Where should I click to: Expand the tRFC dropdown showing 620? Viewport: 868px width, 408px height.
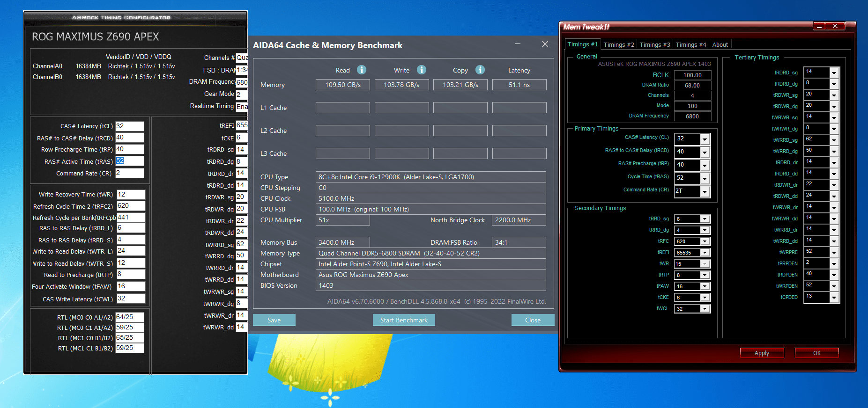(705, 241)
